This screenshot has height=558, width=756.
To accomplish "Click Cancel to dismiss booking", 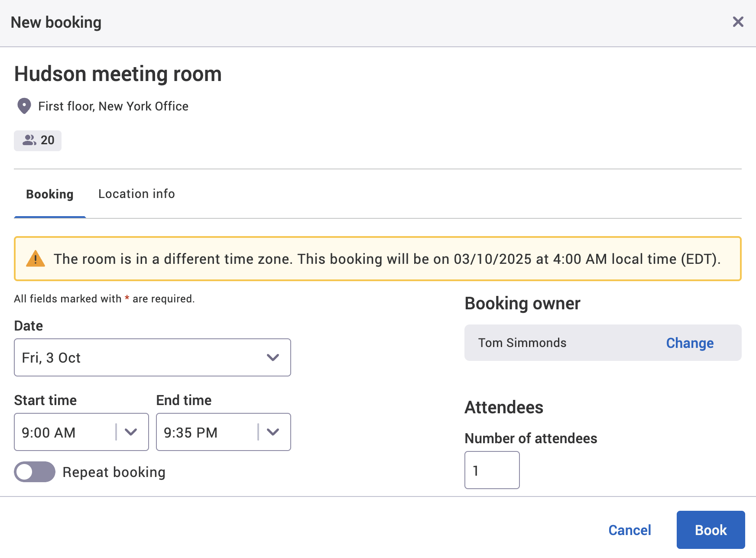I will [x=630, y=529].
